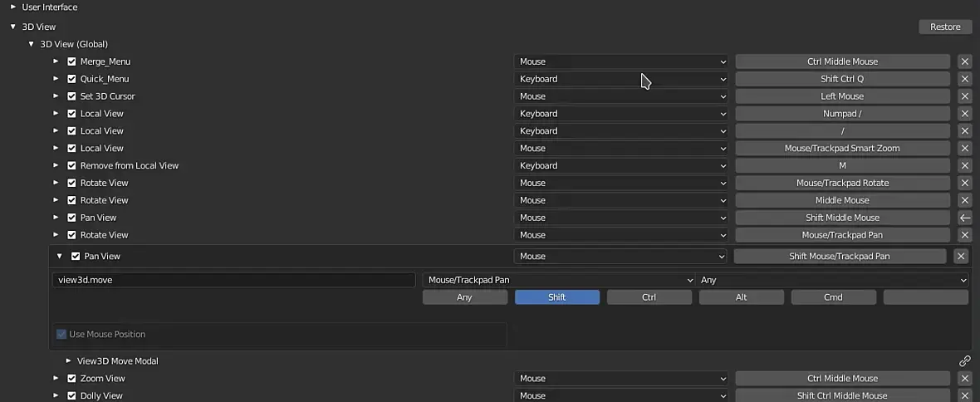Toggle the Any modifier button
Image resolution: width=980 pixels, height=402 pixels.
tap(464, 297)
